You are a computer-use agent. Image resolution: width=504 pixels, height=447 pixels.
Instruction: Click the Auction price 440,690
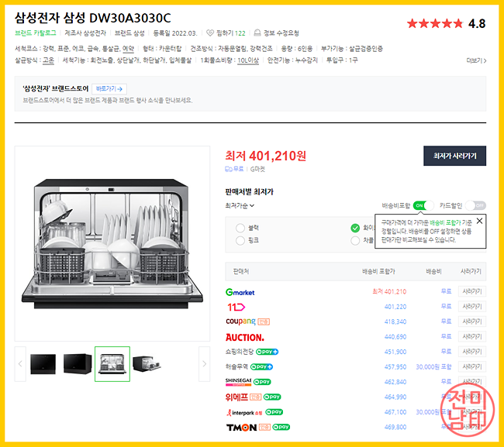point(395,337)
